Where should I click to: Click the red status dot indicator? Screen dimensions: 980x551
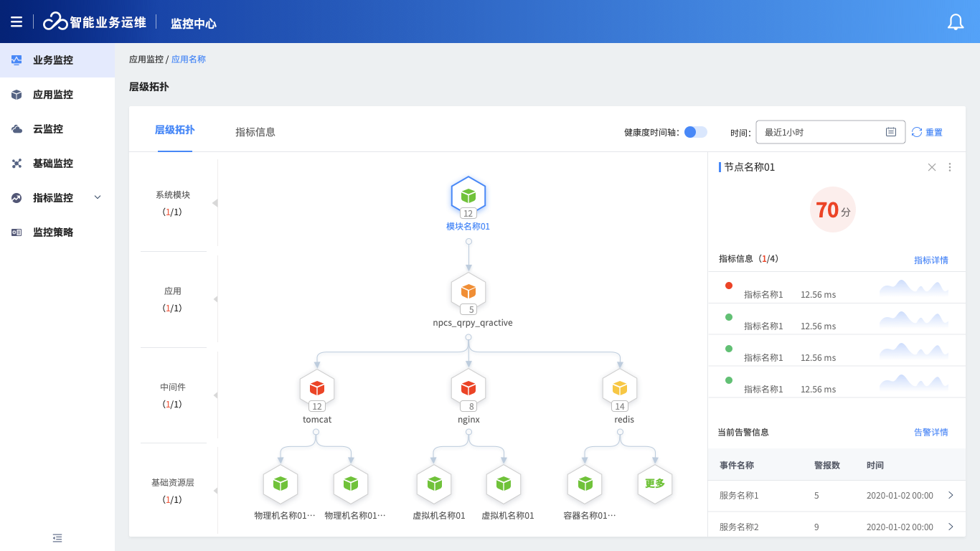pos(729,286)
